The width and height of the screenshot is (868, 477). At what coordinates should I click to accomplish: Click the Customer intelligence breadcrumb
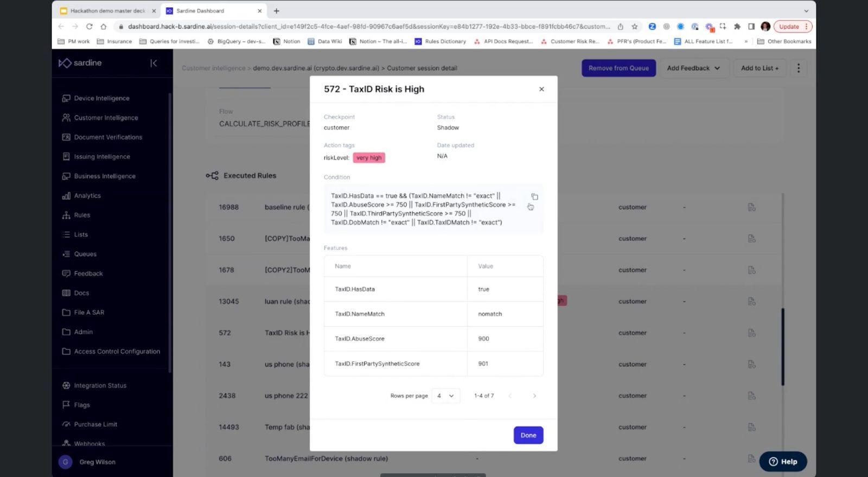coord(213,68)
